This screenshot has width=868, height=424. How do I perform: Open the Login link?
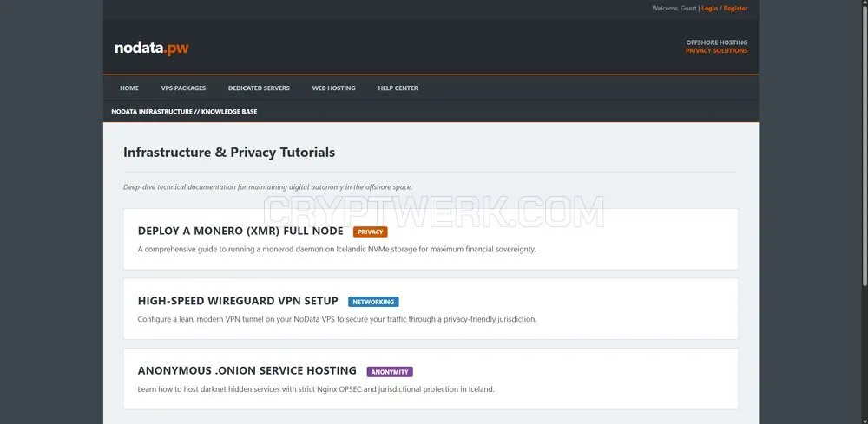[709, 9]
